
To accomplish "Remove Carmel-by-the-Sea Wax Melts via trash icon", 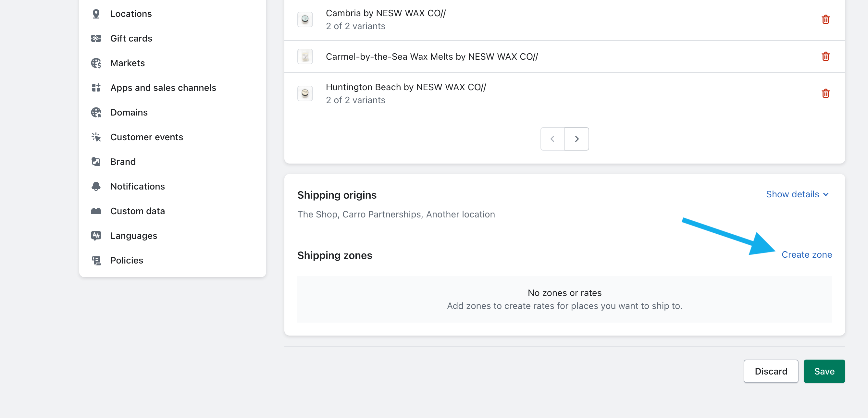I will pos(825,56).
